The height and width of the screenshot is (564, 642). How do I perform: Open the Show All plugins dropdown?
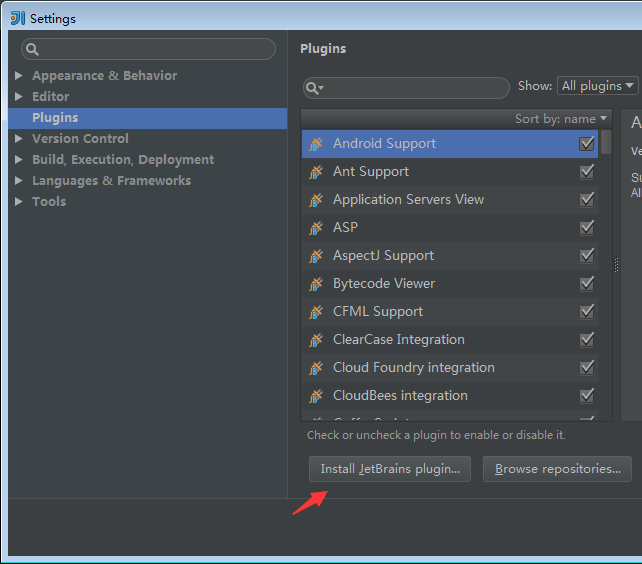597,86
